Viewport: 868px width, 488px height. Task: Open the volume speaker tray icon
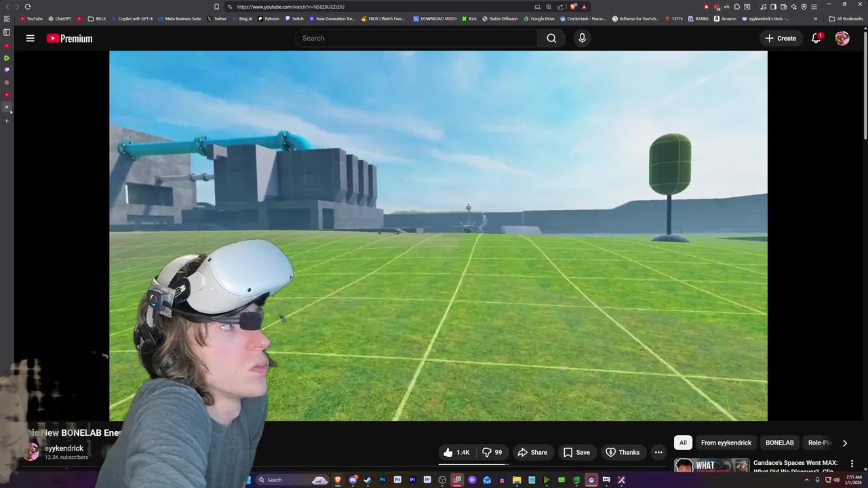coord(836,480)
